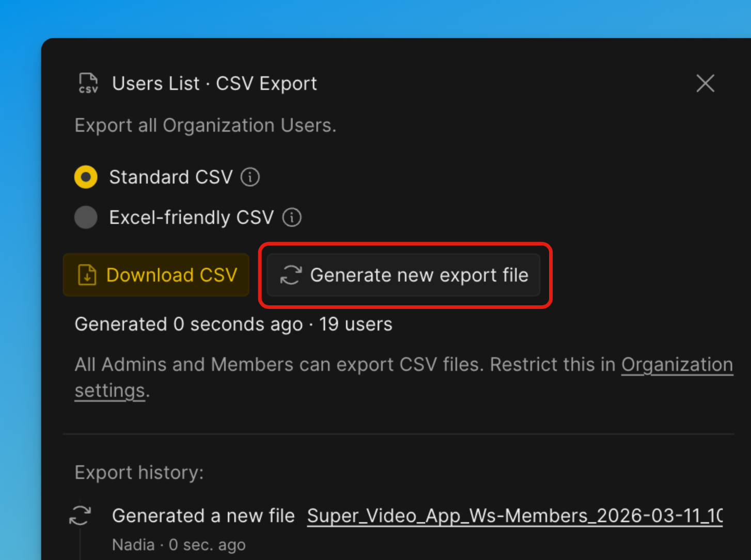Click the refresh icon inside Generate new export file
The height and width of the screenshot is (560, 751).
coord(291,275)
